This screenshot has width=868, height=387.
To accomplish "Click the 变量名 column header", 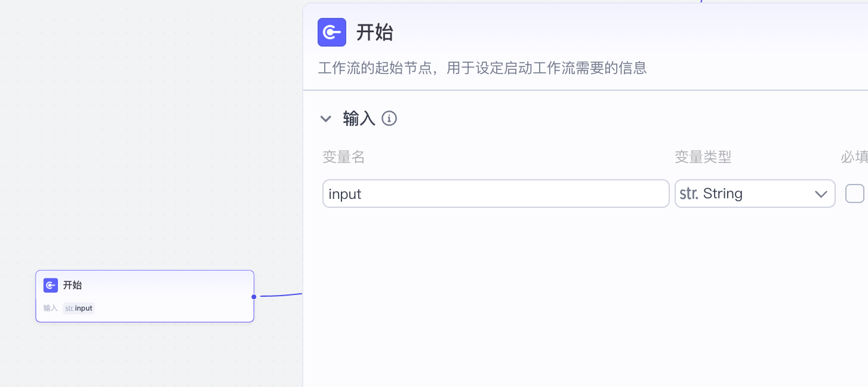I will click(x=344, y=157).
